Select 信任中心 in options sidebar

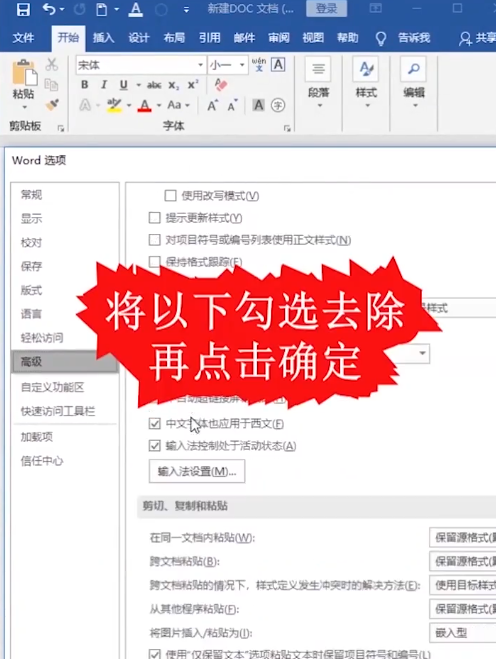coord(42,461)
